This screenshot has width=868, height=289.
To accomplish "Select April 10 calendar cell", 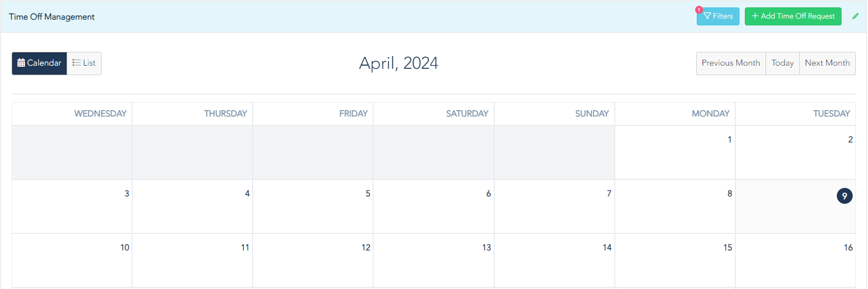I will 72,260.
